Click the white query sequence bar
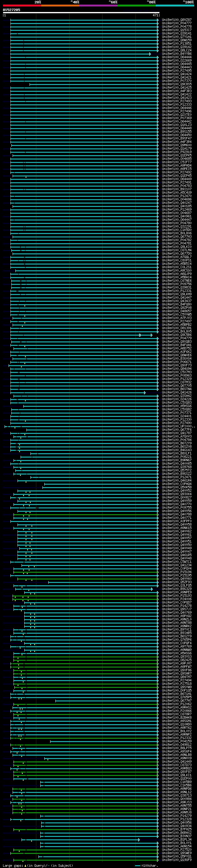197x868 pixels. (81, 12)
